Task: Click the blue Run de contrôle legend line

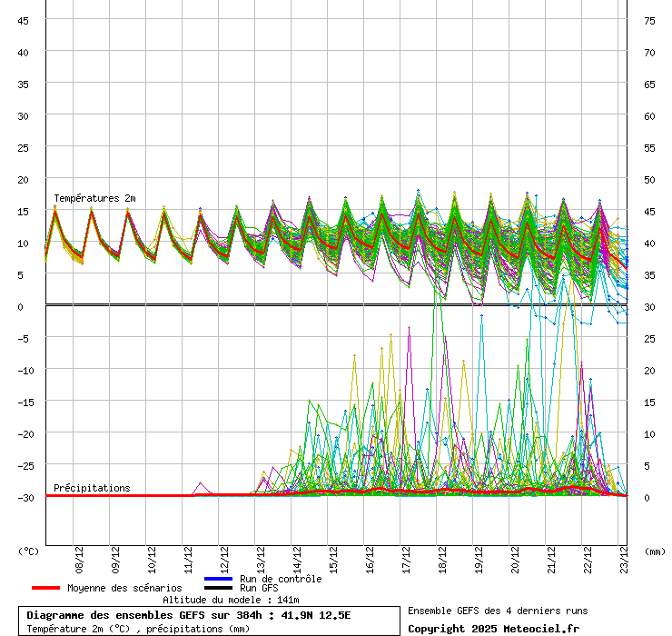Action: (x=218, y=579)
